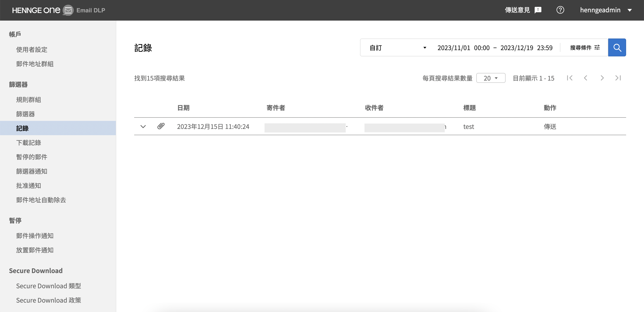Open 使用者設定 in the sidebar

point(32,49)
